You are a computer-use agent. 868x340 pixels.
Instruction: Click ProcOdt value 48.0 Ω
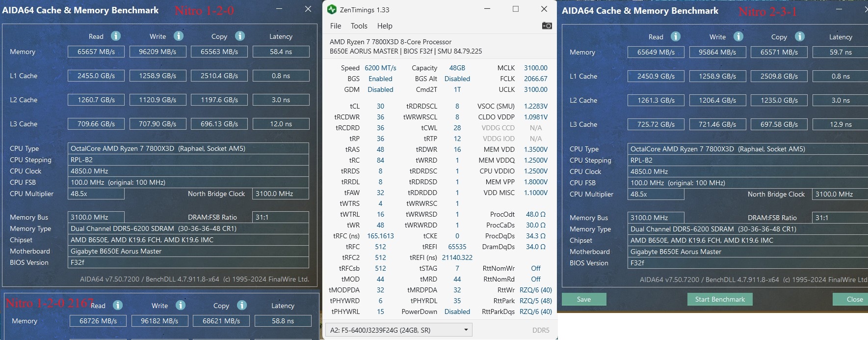point(535,214)
